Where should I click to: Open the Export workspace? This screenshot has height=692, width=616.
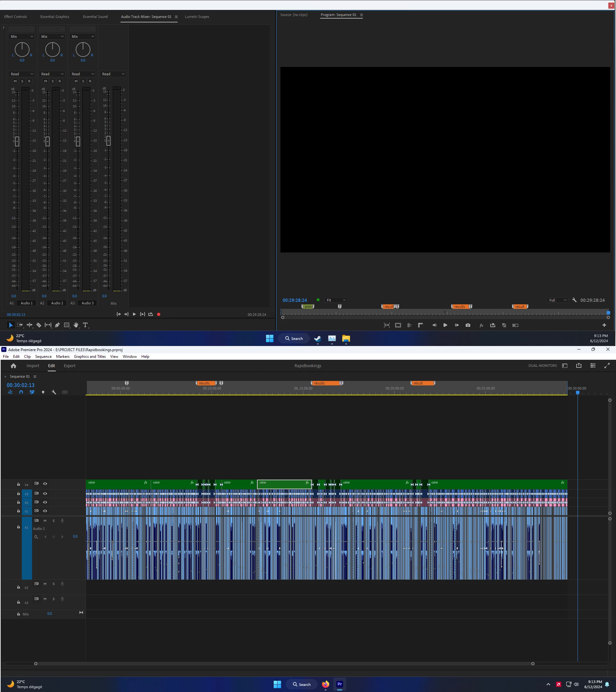click(x=70, y=366)
